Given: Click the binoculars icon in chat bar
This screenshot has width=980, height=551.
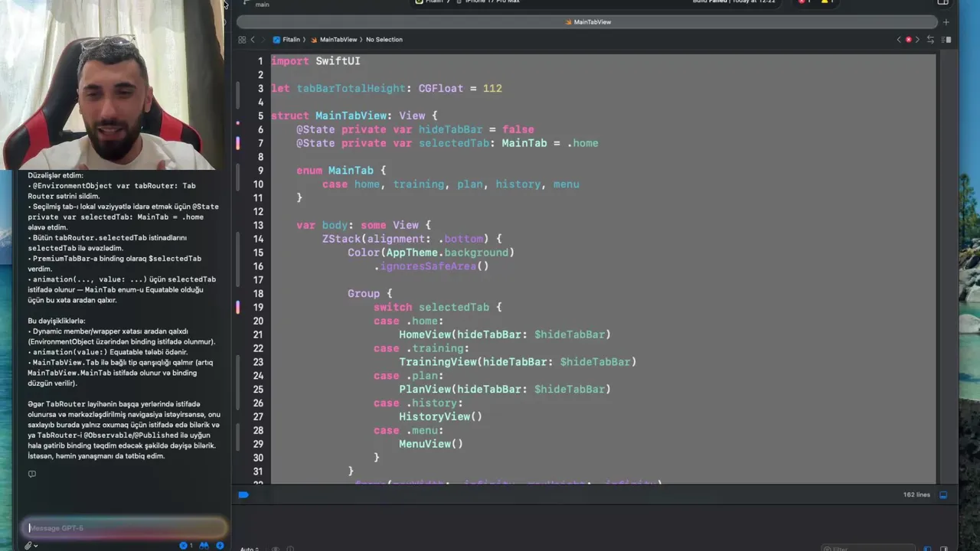Looking at the screenshot, I should pyautogui.click(x=204, y=546).
